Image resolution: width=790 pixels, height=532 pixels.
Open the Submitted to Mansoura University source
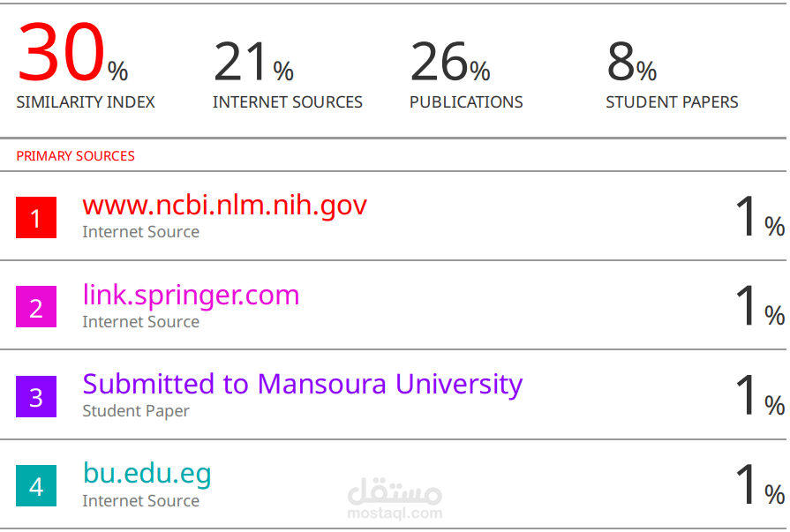pyautogui.click(x=302, y=384)
